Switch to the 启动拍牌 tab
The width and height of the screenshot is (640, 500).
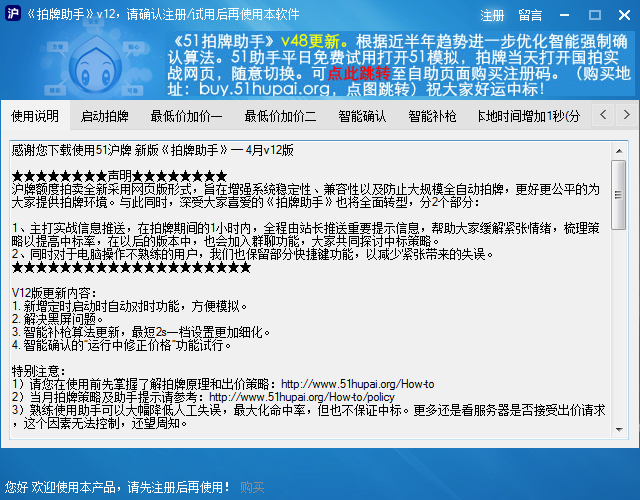105,116
